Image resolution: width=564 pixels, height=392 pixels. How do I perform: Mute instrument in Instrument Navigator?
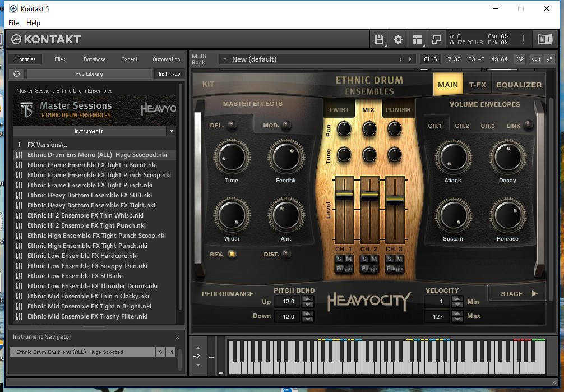tap(170, 352)
